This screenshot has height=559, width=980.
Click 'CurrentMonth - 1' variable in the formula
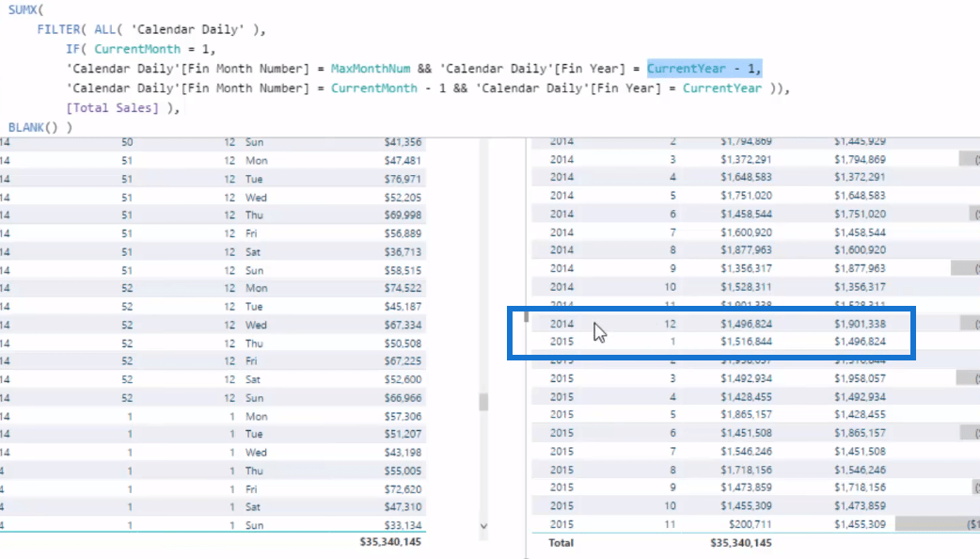388,88
